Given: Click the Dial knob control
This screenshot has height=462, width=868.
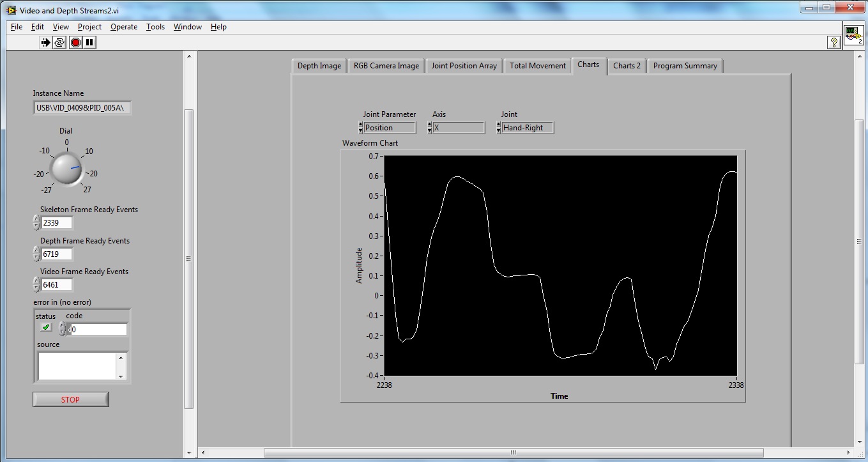Looking at the screenshot, I should point(66,168).
